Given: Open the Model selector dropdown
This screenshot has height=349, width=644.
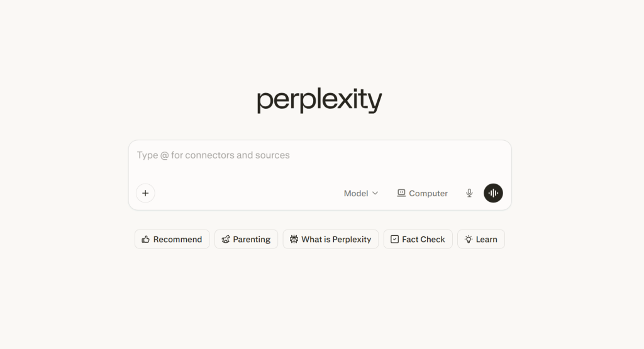Looking at the screenshot, I should (x=356, y=193).
